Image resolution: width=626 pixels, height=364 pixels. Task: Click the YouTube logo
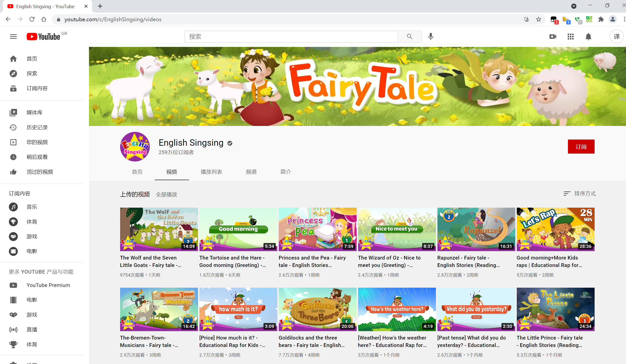43,37
